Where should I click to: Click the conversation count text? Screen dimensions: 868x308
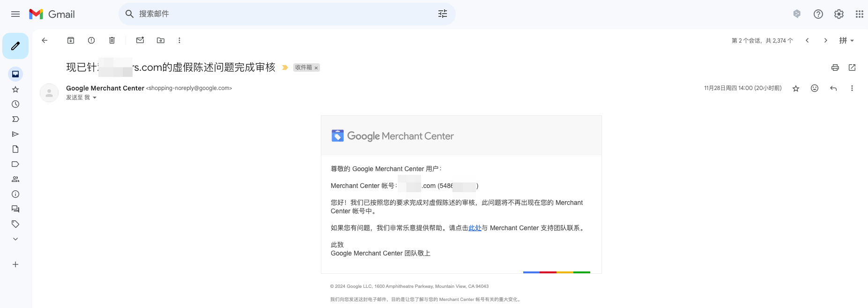click(x=762, y=41)
